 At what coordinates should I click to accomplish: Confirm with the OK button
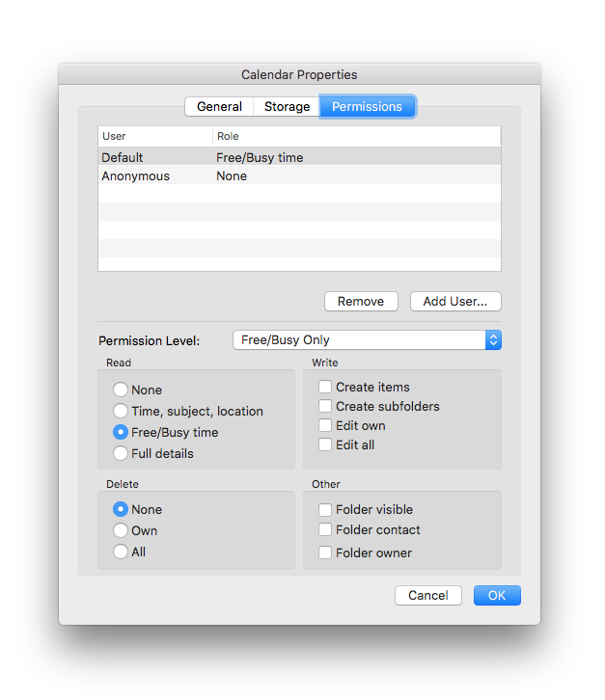pos(497,596)
